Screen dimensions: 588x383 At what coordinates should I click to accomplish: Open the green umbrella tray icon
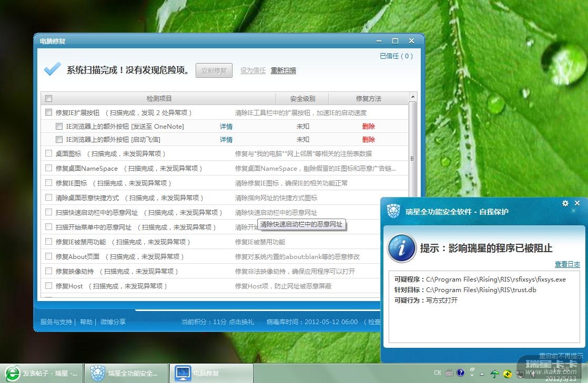(495, 374)
